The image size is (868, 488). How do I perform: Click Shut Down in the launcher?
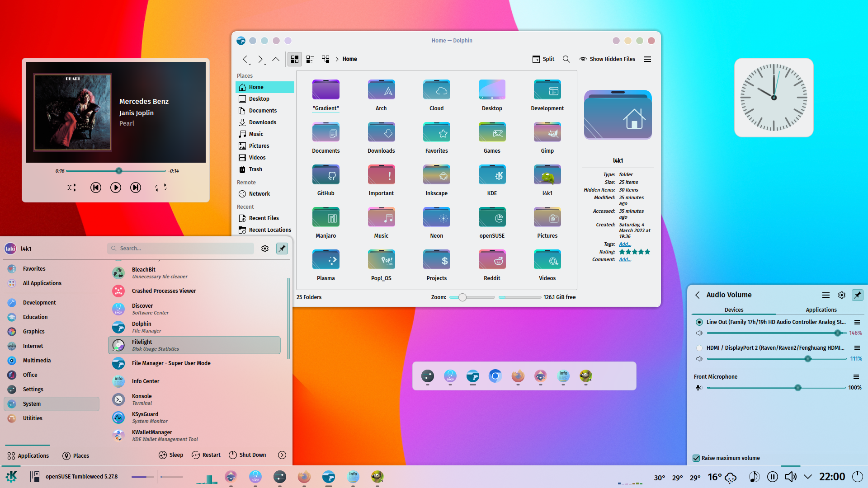247,455
